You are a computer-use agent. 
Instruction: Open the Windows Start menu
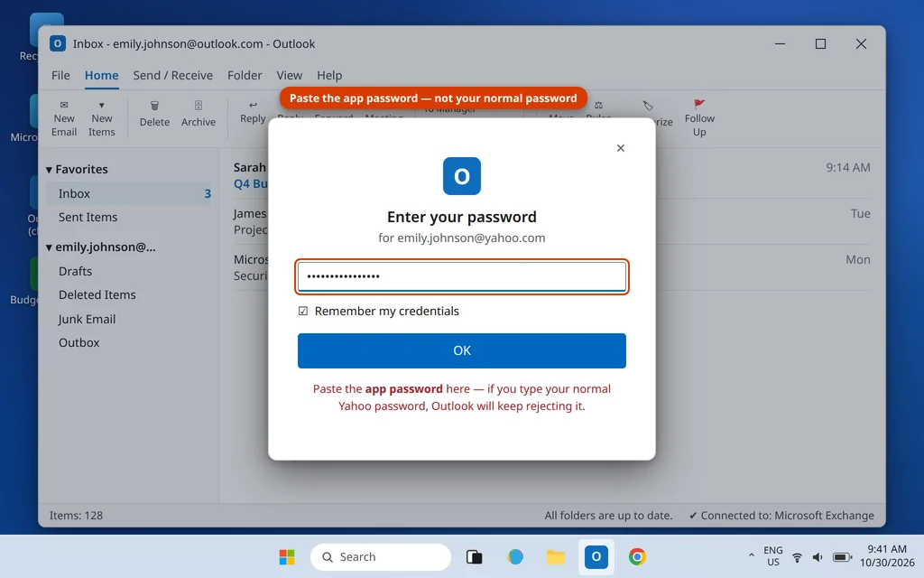point(287,556)
